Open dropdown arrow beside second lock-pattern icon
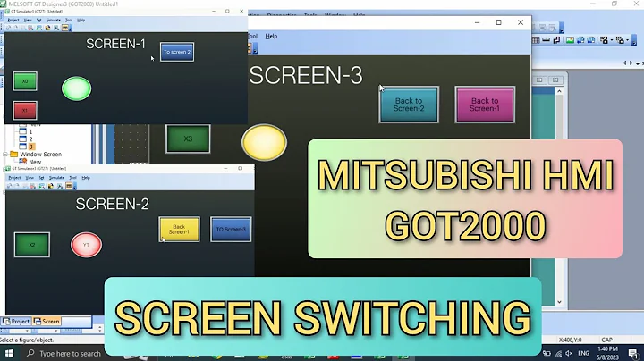This screenshot has height=361, width=644. [x=628, y=40]
